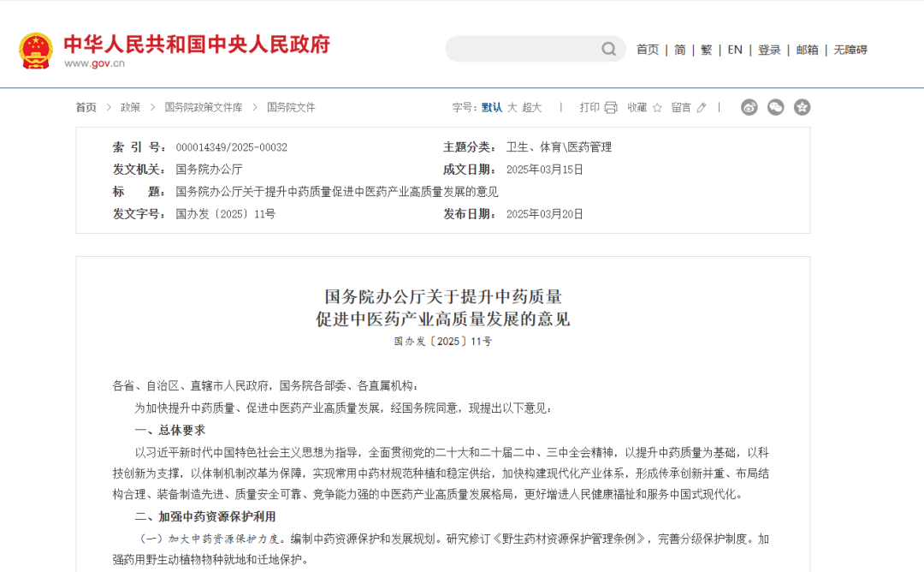Click the search magnifier icon
Screen dimensions: 924x572
tap(608, 50)
